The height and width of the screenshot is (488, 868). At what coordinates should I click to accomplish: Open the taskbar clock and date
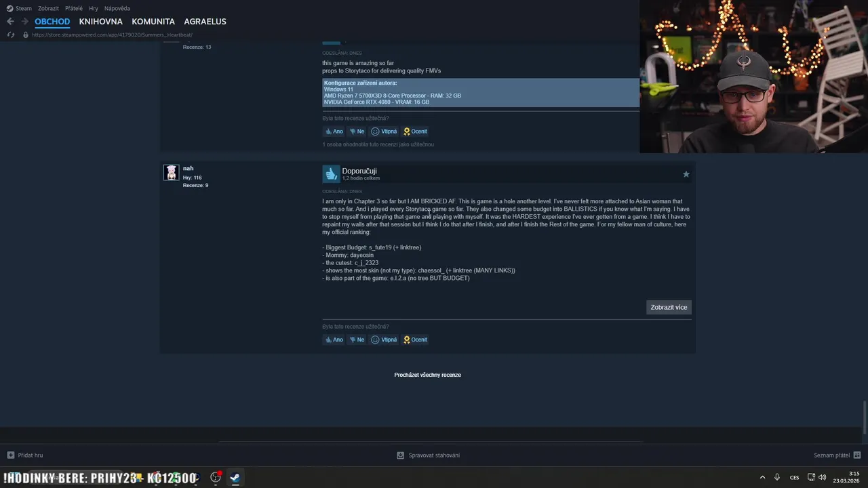pos(846,477)
